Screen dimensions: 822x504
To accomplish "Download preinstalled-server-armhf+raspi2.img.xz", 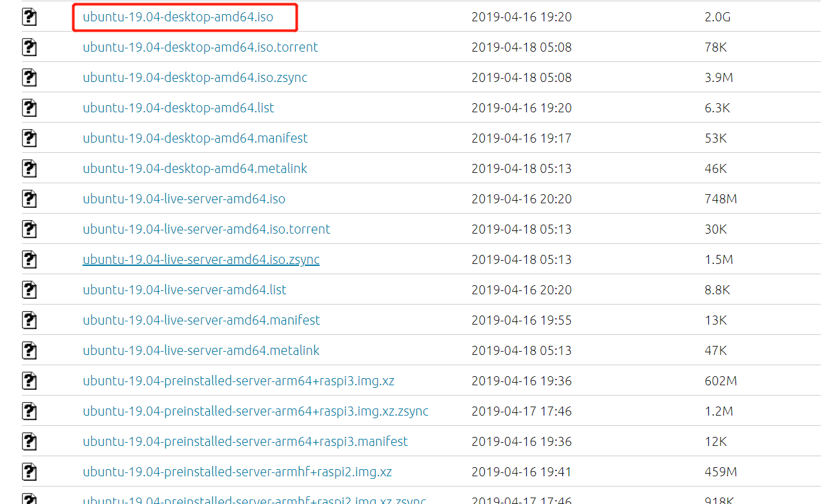I will coord(237,472).
